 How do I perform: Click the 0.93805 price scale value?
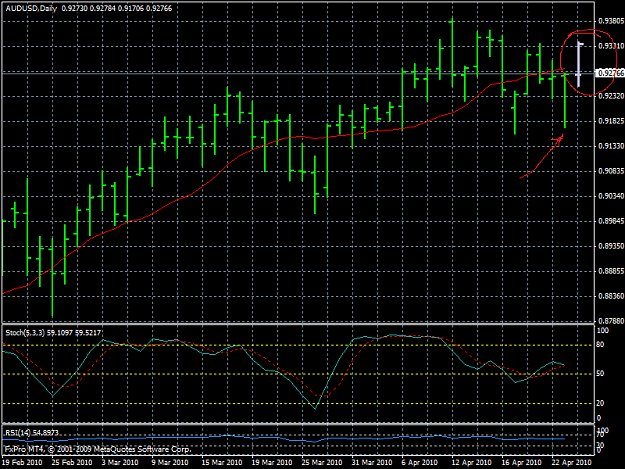[x=611, y=21]
